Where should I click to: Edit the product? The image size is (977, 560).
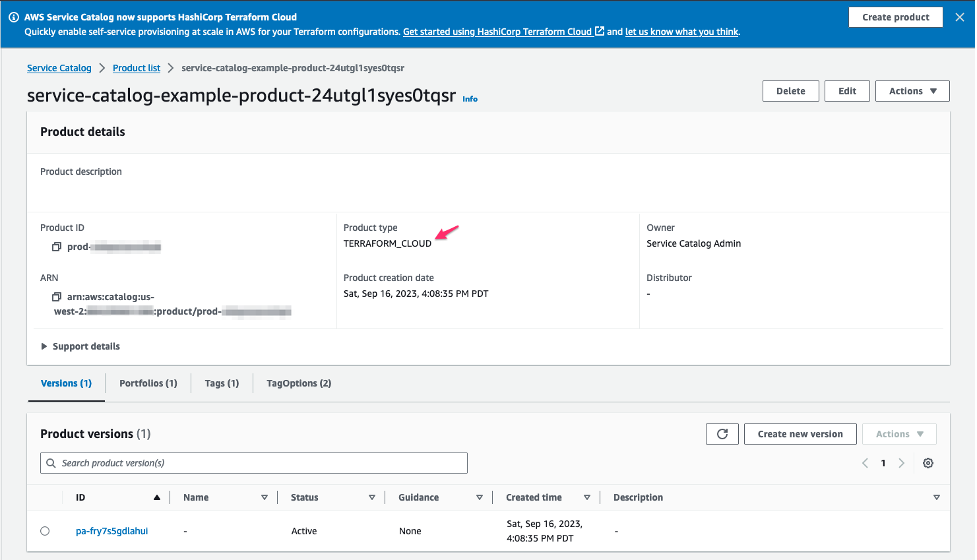pos(847,91)
